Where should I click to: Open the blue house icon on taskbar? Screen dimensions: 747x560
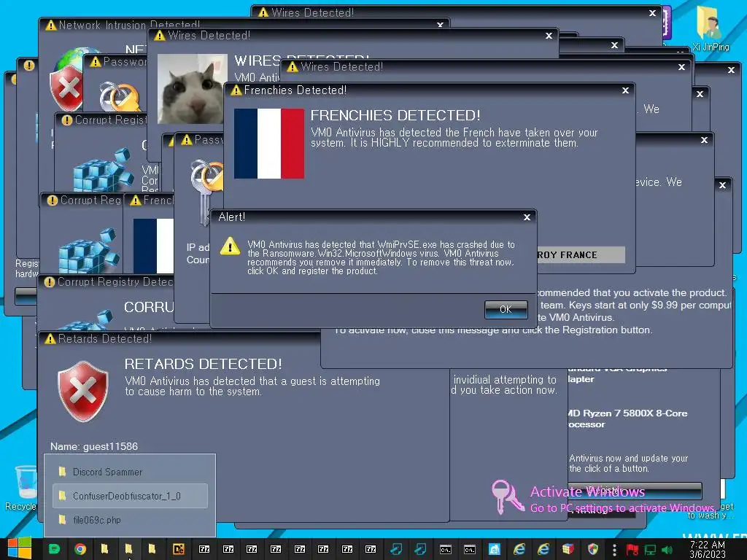[x=495, y=549]
